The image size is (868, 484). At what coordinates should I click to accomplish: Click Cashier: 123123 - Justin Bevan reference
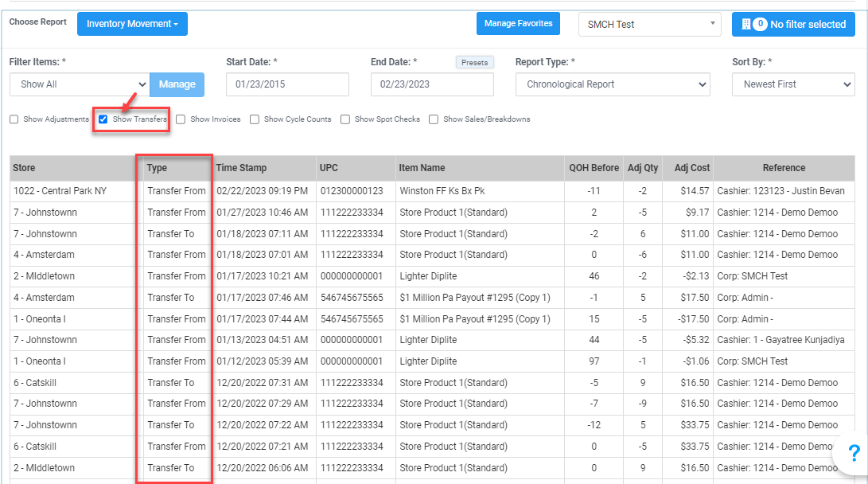(x=780, y=191)
